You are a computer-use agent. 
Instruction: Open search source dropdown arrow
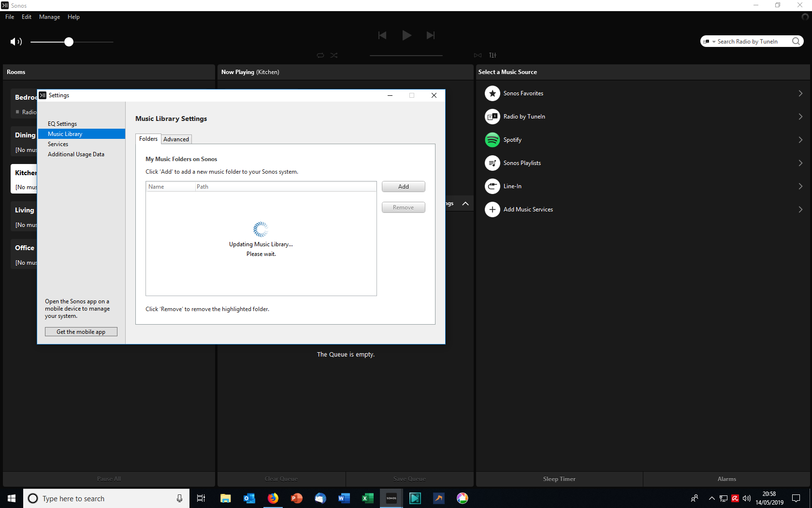[714, 42]
